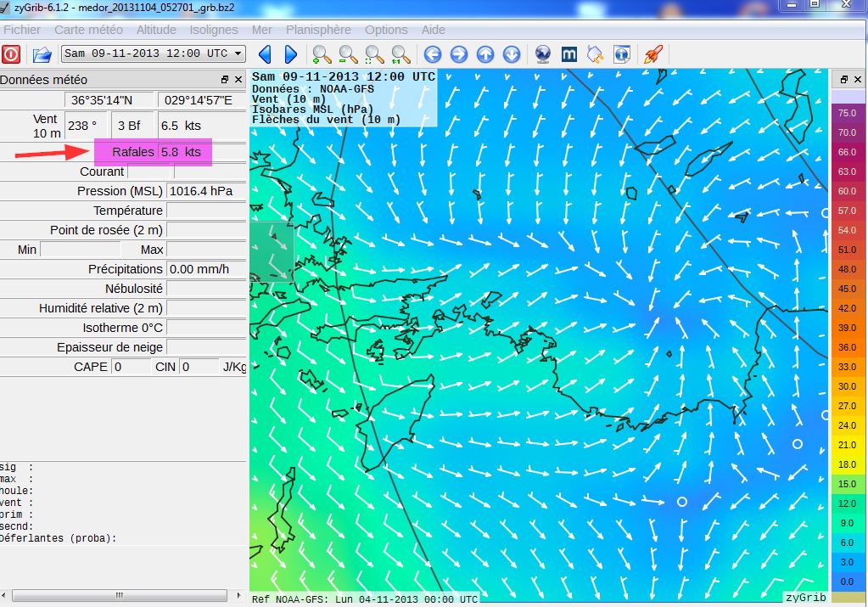This screenshot has height=607, width=868.
Task: Go to previous forecast time step
Action: 265,54
